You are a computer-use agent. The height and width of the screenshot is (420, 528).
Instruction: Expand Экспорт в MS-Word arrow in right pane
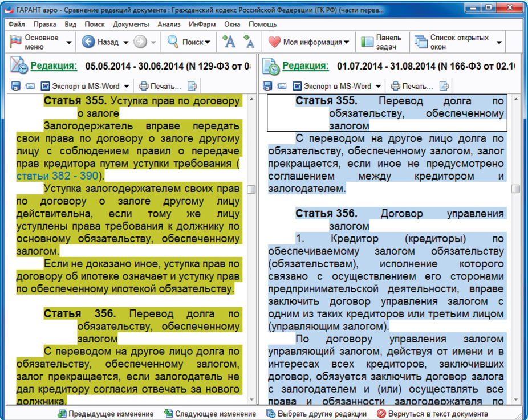pos(379,87)
